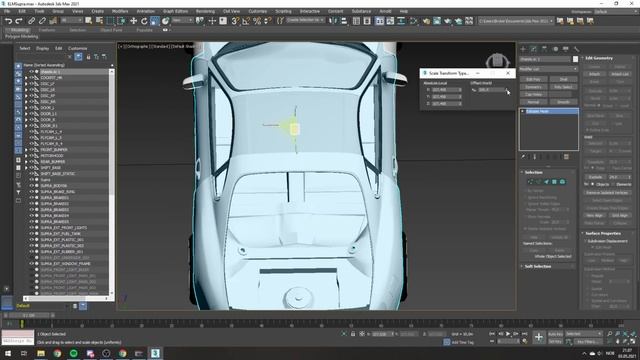Switch to the Freeform ribbon tab

(x=47, y=30)
